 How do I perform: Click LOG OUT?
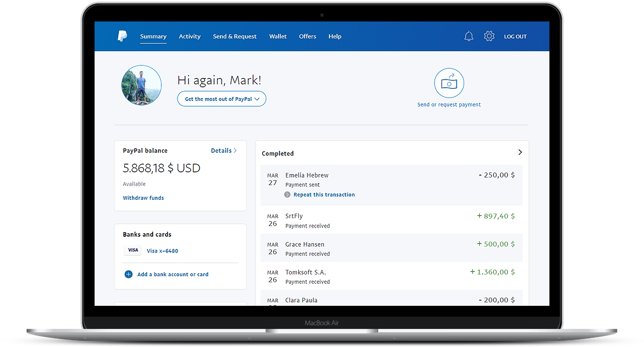coord(515,37)
